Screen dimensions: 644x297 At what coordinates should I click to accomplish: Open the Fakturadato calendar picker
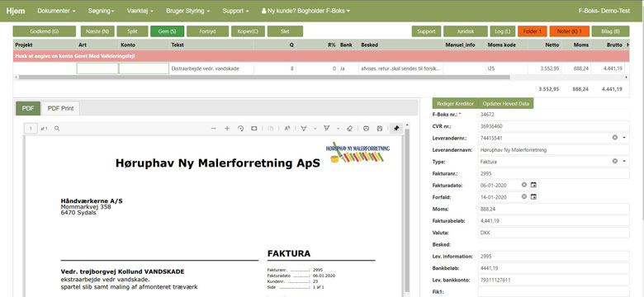[533, 185]
